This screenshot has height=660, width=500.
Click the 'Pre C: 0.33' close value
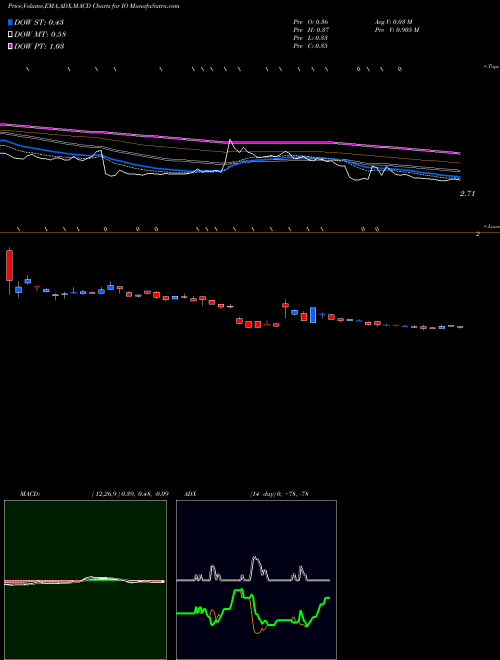click(311, 46)
